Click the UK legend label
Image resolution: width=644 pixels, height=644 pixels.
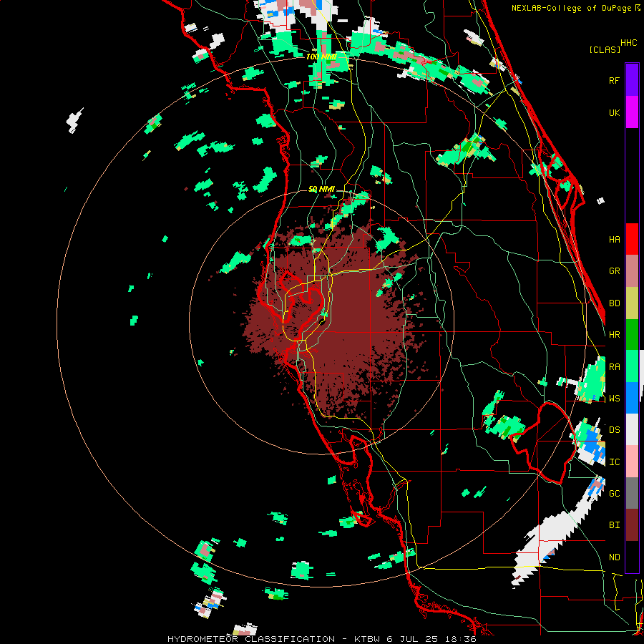pyautogui.click(x=614, y=112)
